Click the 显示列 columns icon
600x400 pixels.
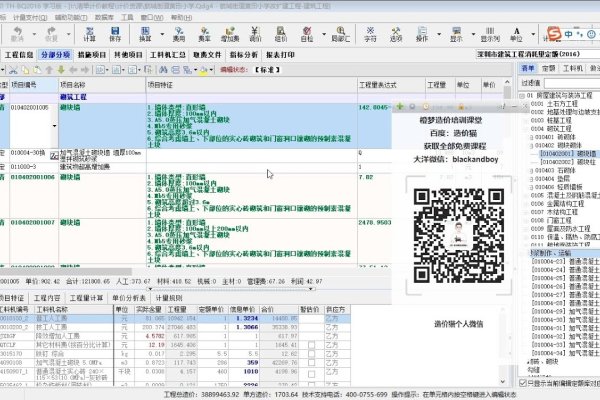click(x=490, y=34)
